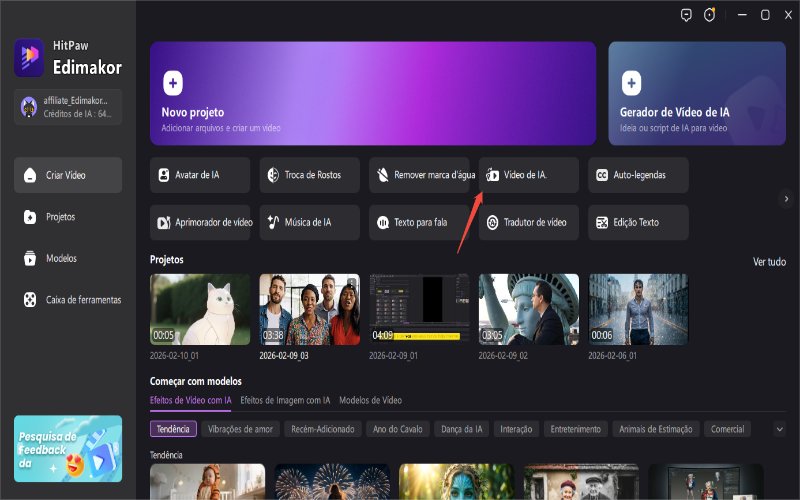Select the Comercial chip
Screen dimensions: 800x500
(x=728, y=429)
